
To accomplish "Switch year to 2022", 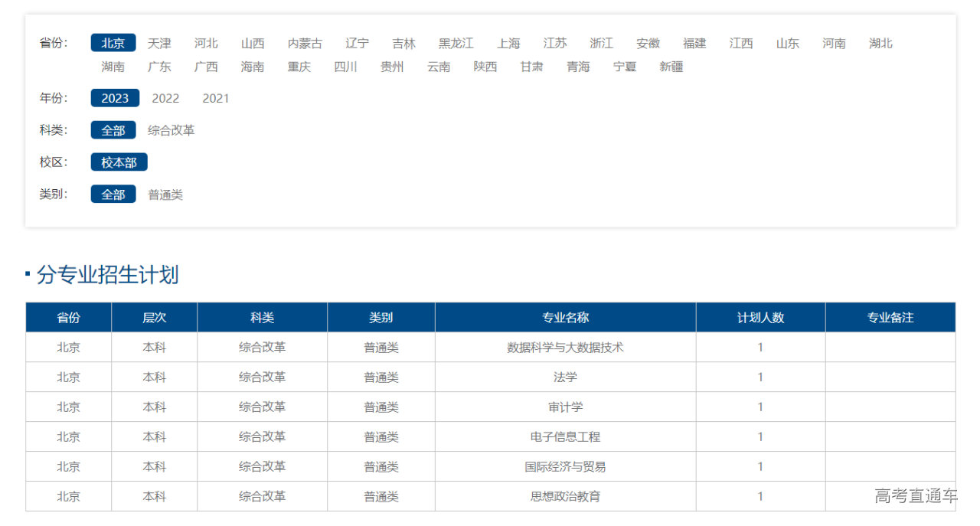I will point(165,98).
